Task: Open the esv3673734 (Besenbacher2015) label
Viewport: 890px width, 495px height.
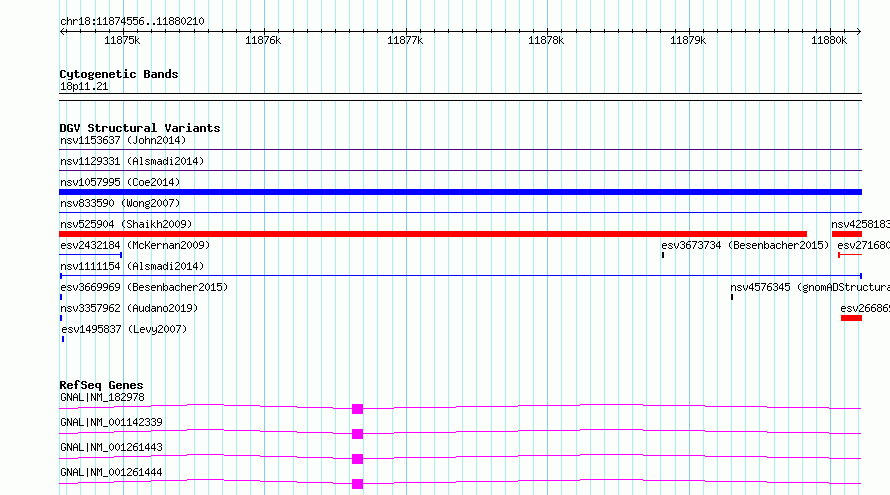Action: pyautogui.click(x=745, y=245)
